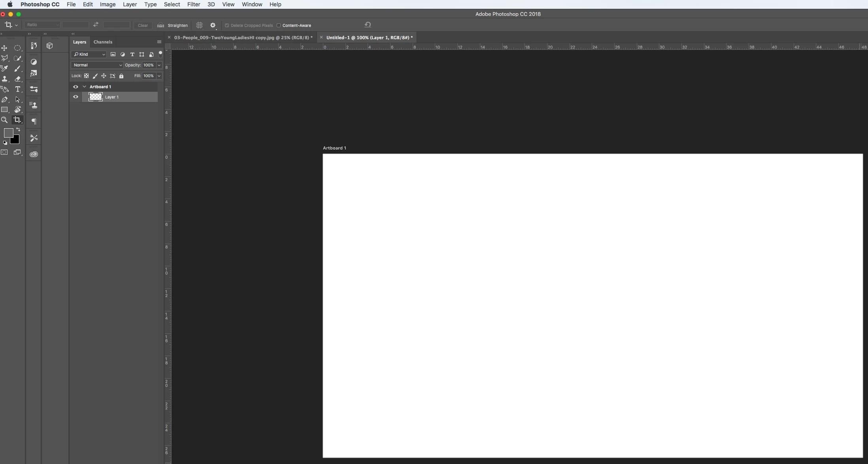Toggle visibility of Artboard 1
Screen dimensions: 868x464
(75, 87)
